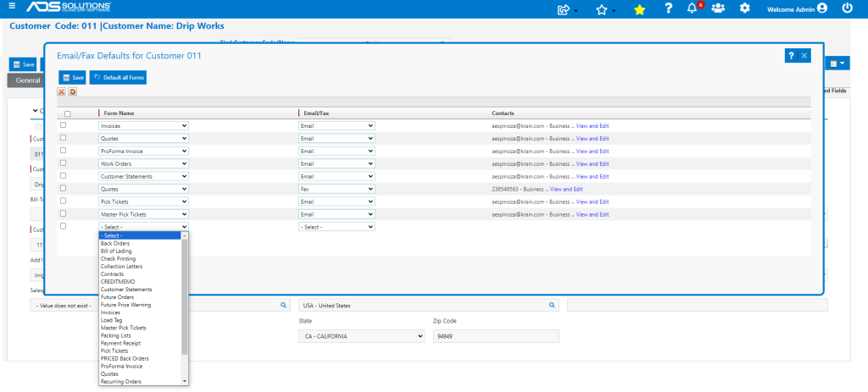Check the Invoices row checkbox
The height and width of the screenshot is (392, 868).
(63, 125)
